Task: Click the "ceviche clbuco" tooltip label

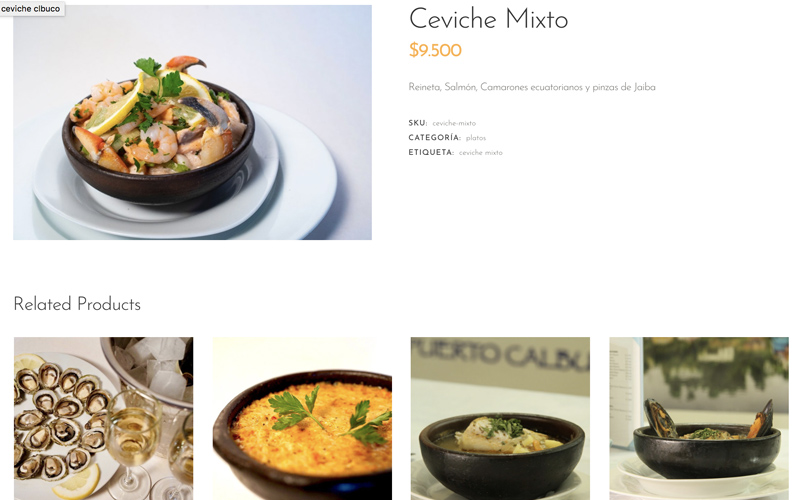Action: click(32, 9)
